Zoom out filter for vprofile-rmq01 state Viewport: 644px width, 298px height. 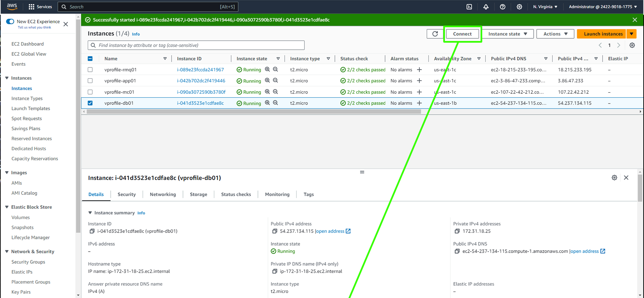pyautogui.click(x=275, y=70)
